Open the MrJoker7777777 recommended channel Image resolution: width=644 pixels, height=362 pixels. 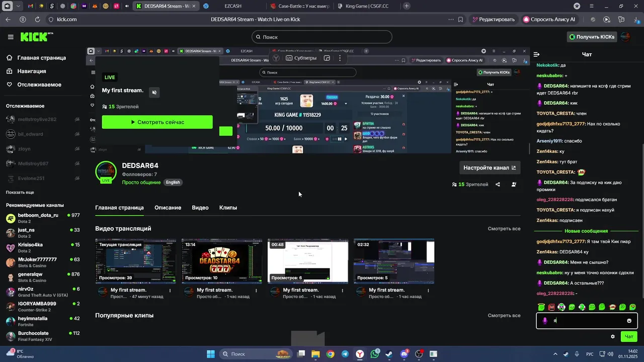pos(43,262)
